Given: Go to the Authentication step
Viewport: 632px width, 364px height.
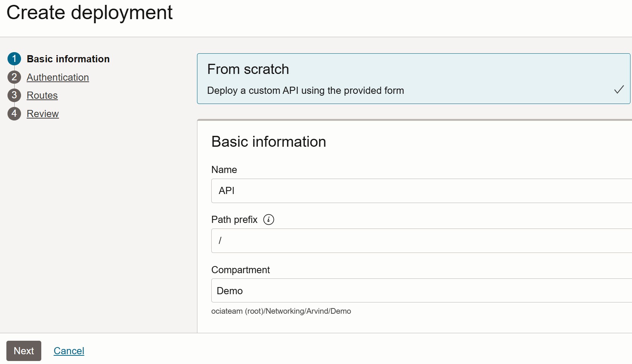Looking at the screenshot, I should (58, 77).
